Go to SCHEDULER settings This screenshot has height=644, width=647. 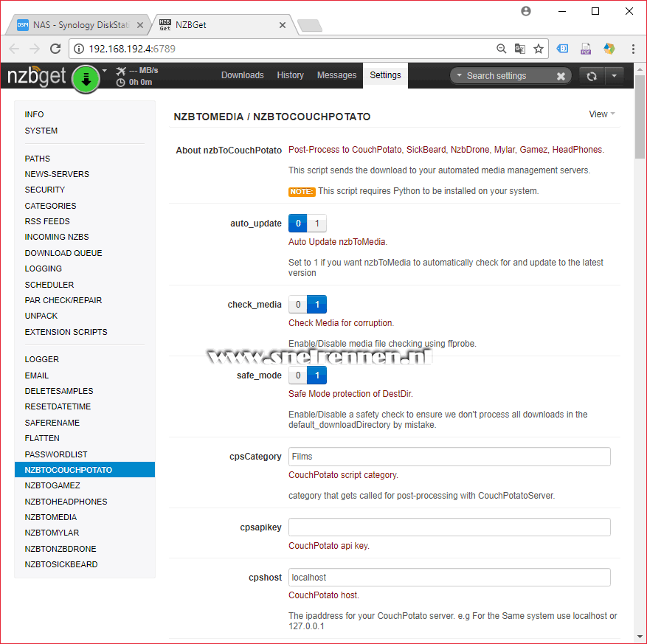(49, 285)
